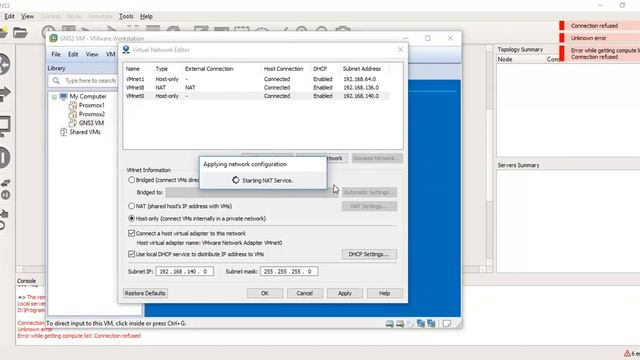Select the Host-only radio button
640x360 pixels.
(x=131, y=219)
